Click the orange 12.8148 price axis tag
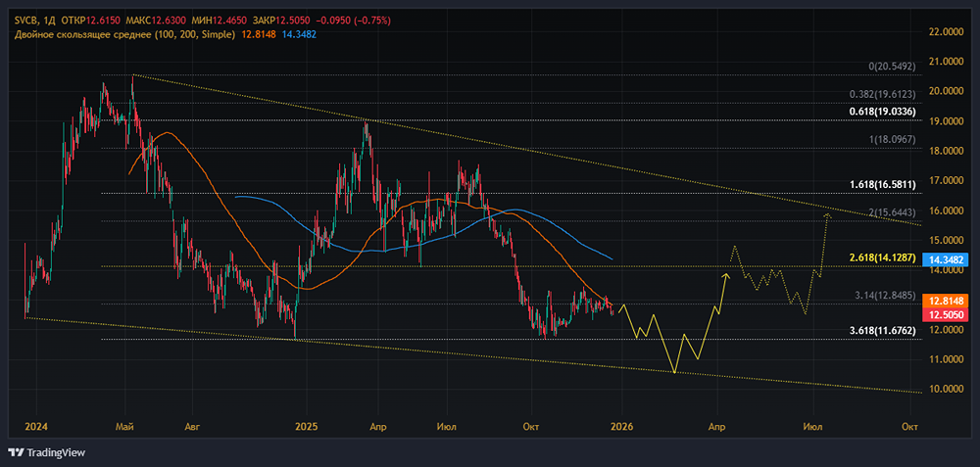Screen dimensions: 980x467 coord(946,302)
